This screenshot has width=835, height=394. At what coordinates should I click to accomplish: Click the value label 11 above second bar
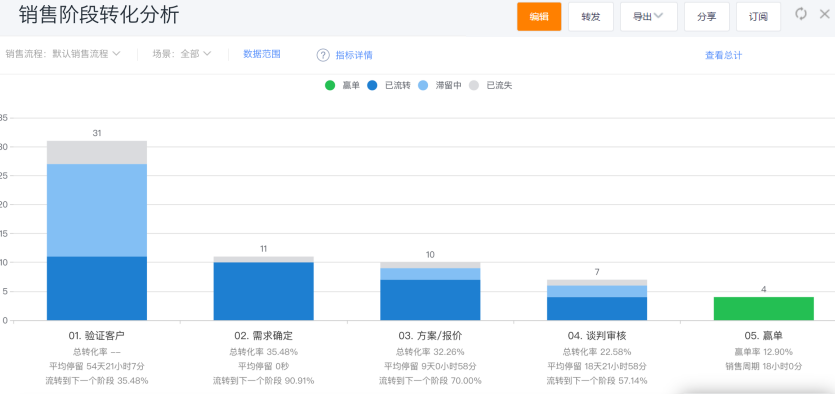tap(264, 249)
